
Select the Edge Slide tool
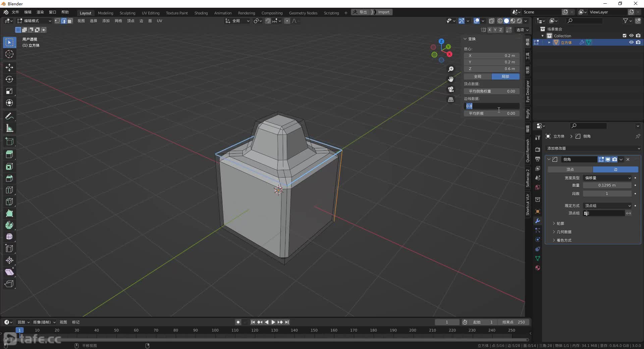[x=9, y=249]
